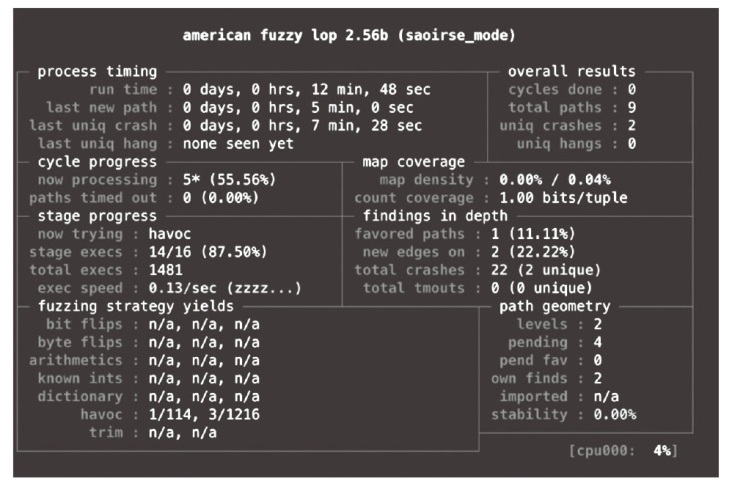
Task: Click the process timing section header
Action: click(97, 72)
